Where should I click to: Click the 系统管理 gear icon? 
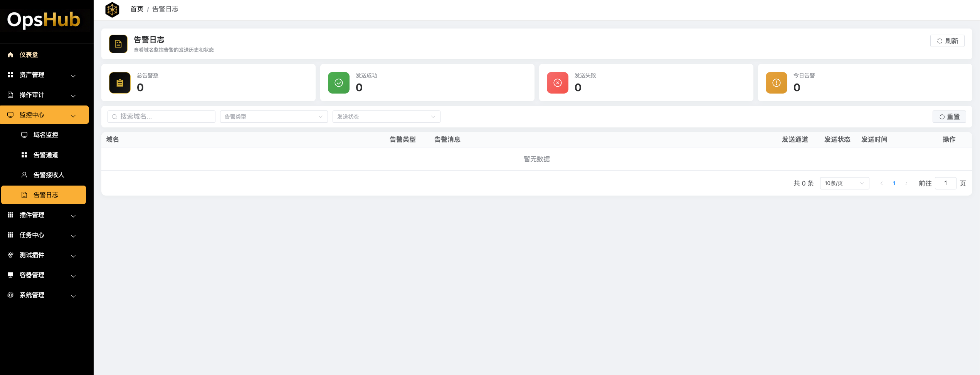coord(10,295)
